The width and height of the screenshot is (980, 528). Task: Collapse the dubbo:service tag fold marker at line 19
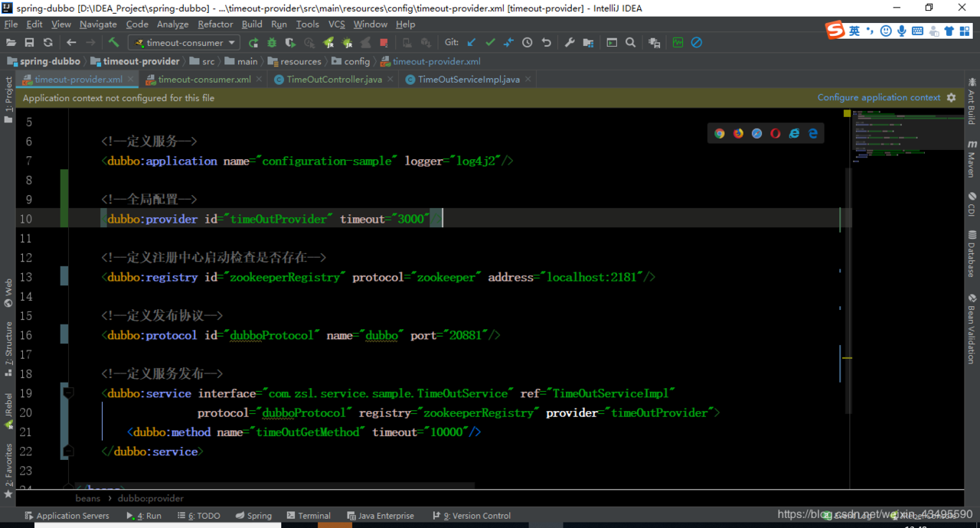[x=68, y=393]
